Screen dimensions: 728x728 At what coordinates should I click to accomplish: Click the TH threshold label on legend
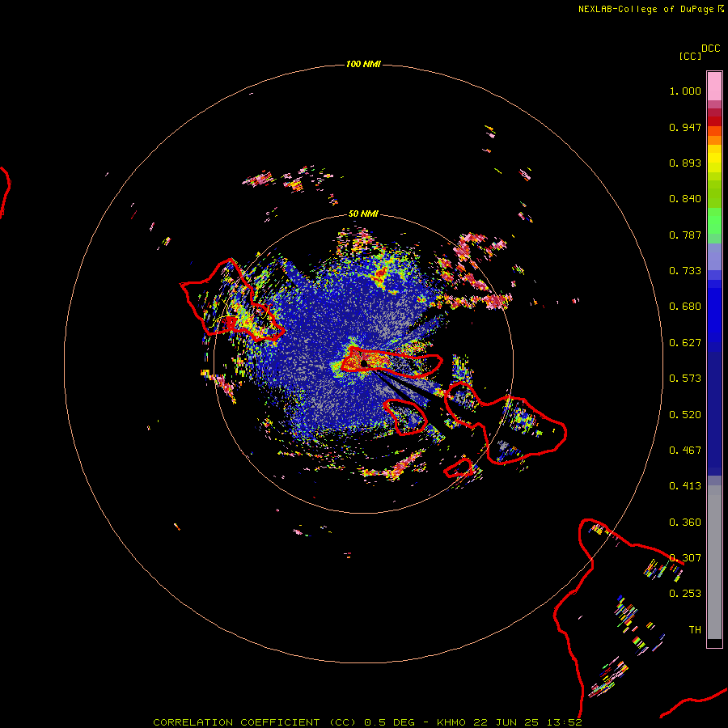tap(695, 630)
